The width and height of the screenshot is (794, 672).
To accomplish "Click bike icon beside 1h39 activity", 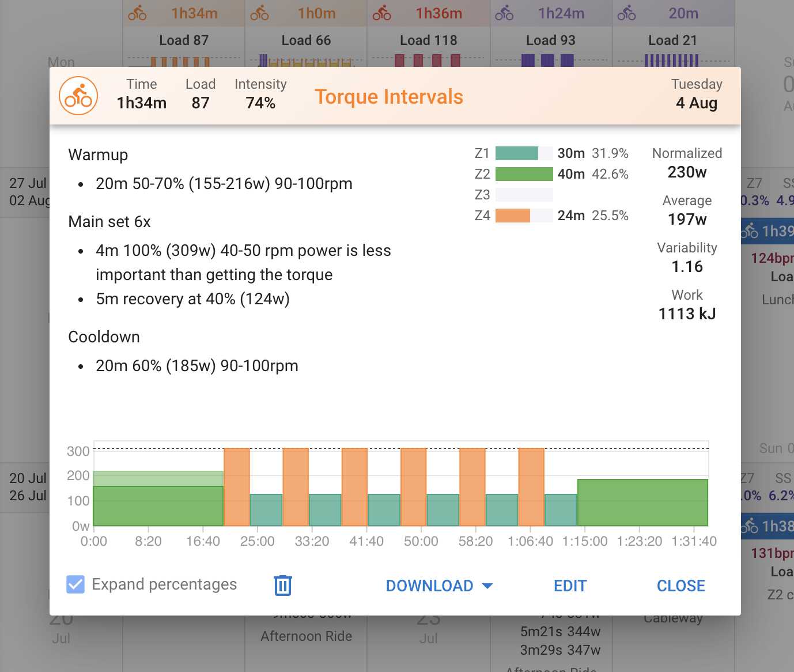I will [x=750, y=231].
